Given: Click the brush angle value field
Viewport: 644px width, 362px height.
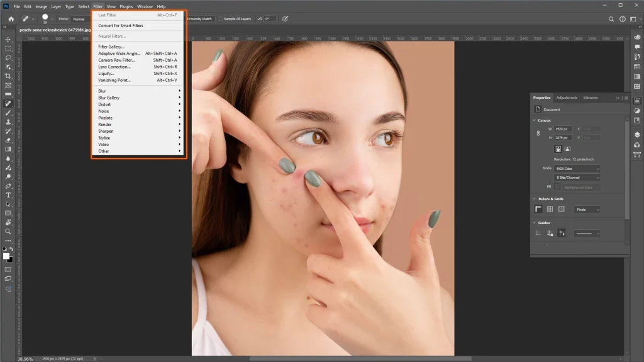Looking at the screenshot, I should click(270, 19).
